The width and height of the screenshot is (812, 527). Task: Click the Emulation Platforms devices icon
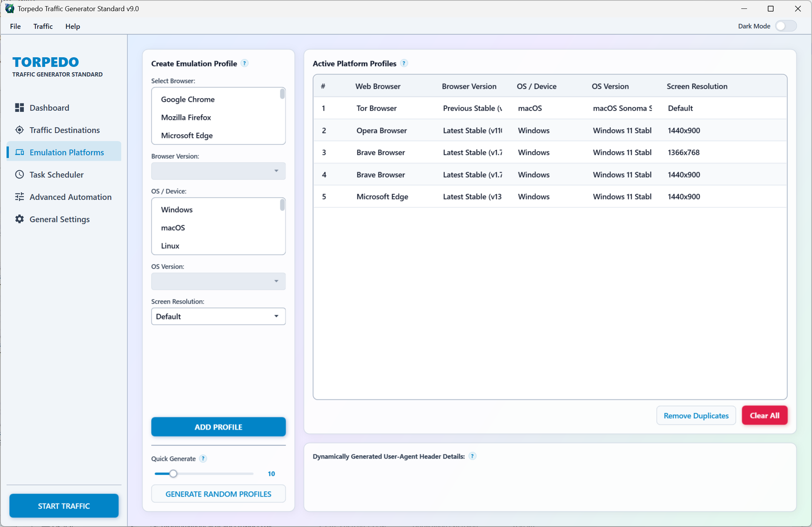(x=19, y=152)
